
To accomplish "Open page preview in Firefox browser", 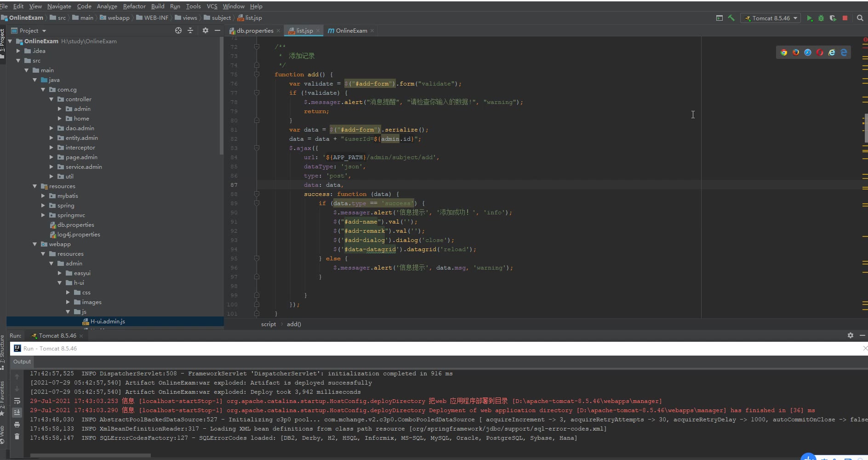I will (x=796, y=52).
